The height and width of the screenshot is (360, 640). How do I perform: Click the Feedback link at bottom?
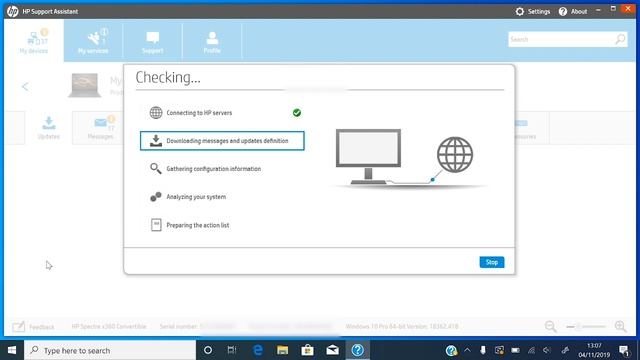[x=42, y=327]
